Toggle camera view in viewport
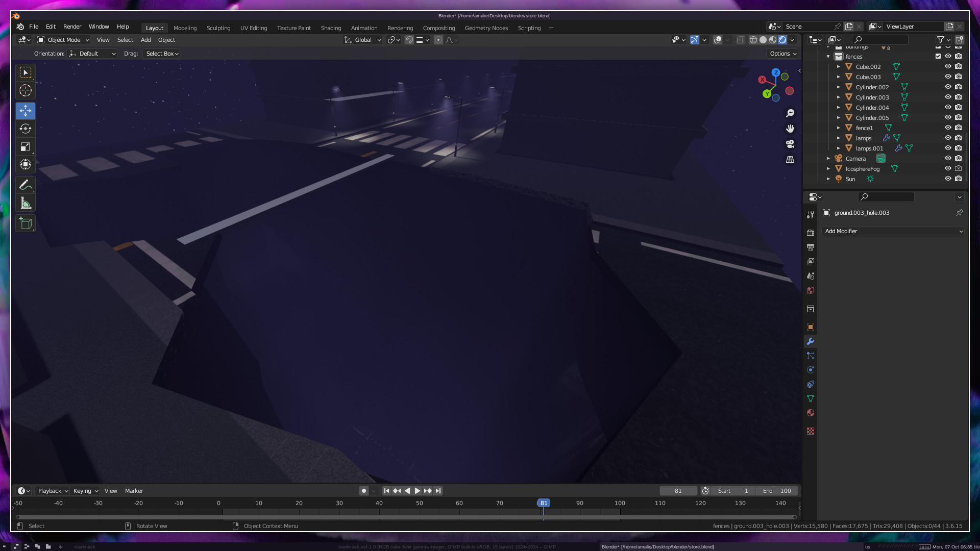 (x=790, y=144)
